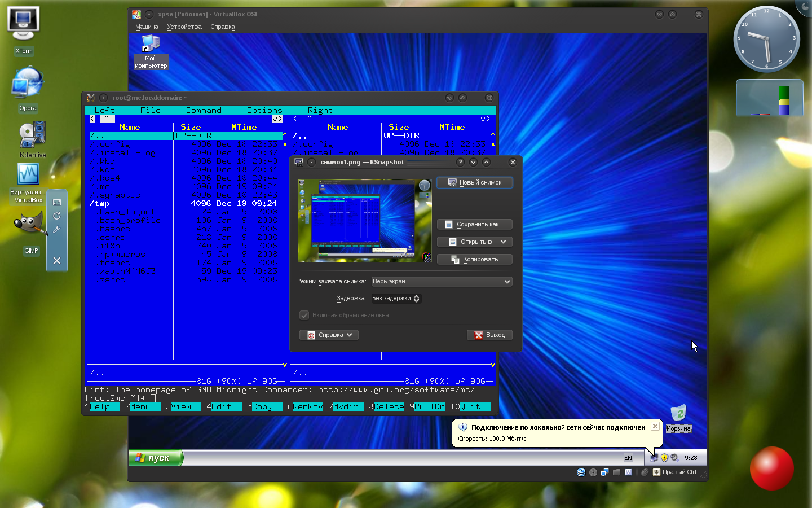The image size is (812, 508).
Task: Switch EN keyboard language indicator
Action: coord(628,458)
